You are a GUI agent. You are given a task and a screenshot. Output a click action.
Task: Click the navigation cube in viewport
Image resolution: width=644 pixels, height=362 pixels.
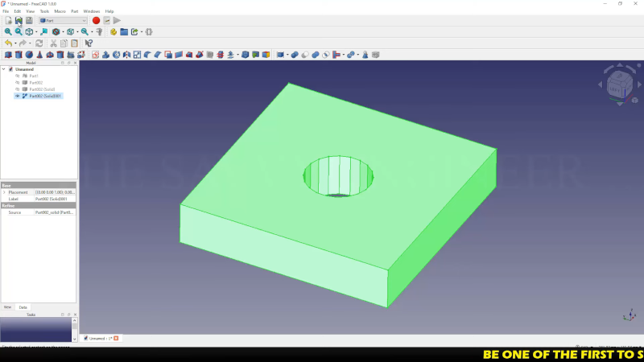point(619,84)
